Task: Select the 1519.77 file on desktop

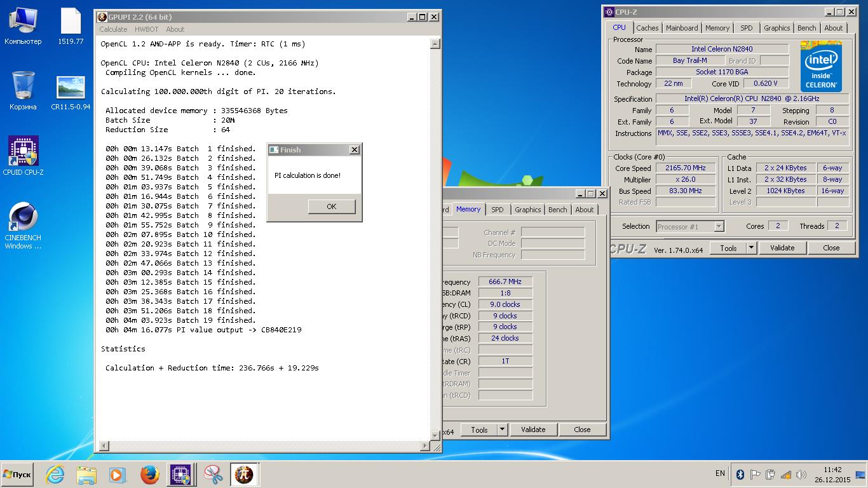Action: tap(71, 27)
